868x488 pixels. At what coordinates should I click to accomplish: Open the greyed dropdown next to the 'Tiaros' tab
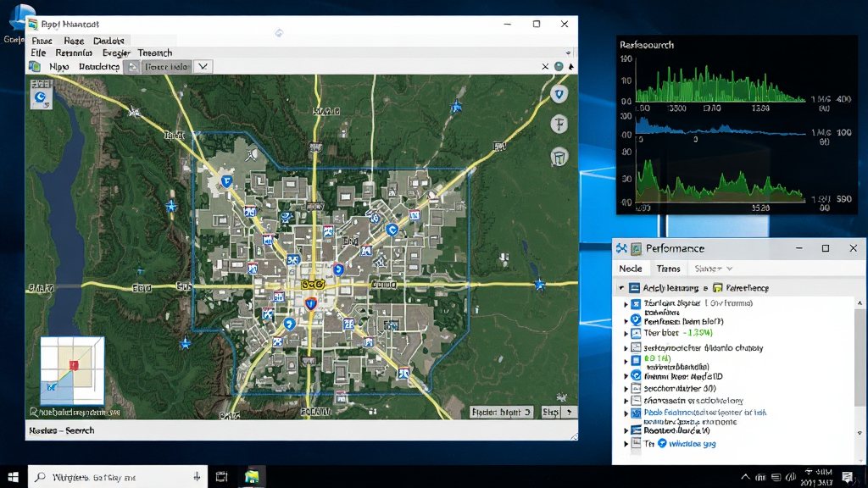714,269
